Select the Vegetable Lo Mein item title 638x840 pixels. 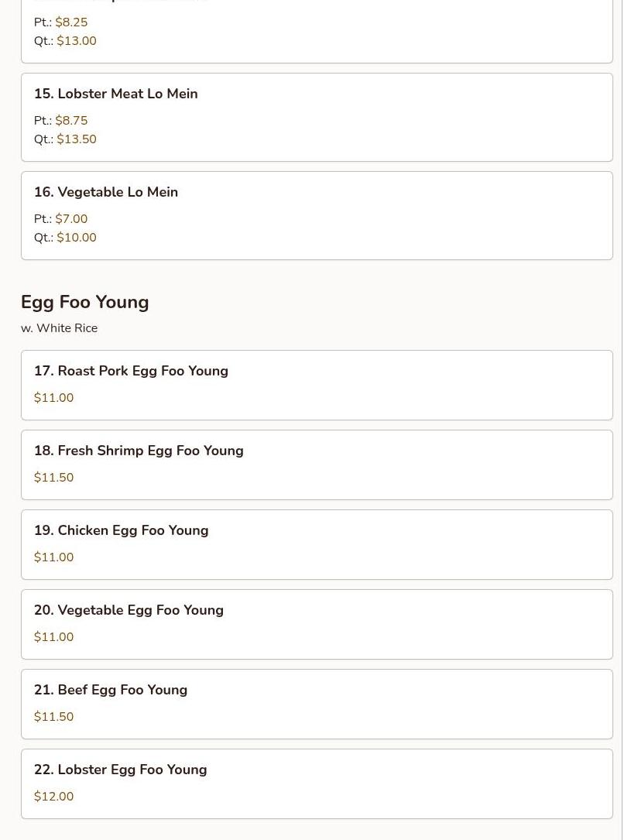[106, 192]
